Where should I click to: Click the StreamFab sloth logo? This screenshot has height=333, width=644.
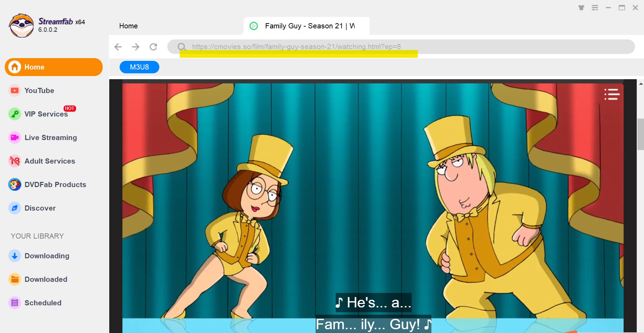pos(21,26)
